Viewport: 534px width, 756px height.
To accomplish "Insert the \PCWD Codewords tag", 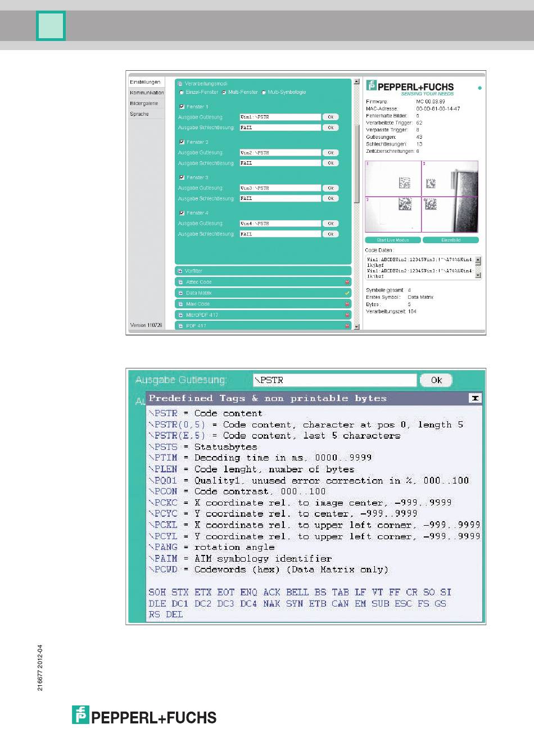I will pyautogui.click(x=163, y=570).
